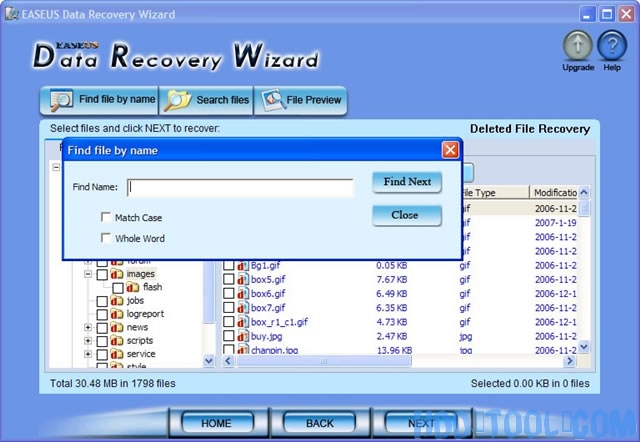Viewport: 640px width, 442px height.
Task: Expand the scripts folder node
Action: (88, 341)
